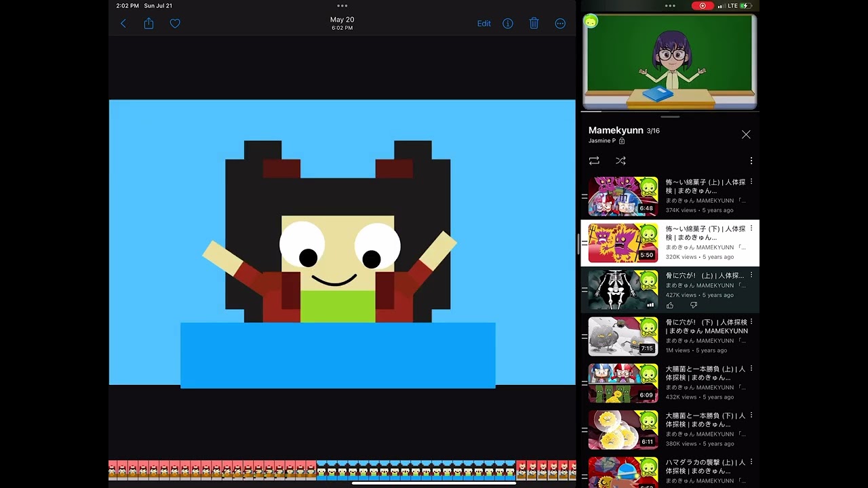Tap the multitasking dots above Photos
The width and height of the screenshot is (868, 488).
pos(342,5)
